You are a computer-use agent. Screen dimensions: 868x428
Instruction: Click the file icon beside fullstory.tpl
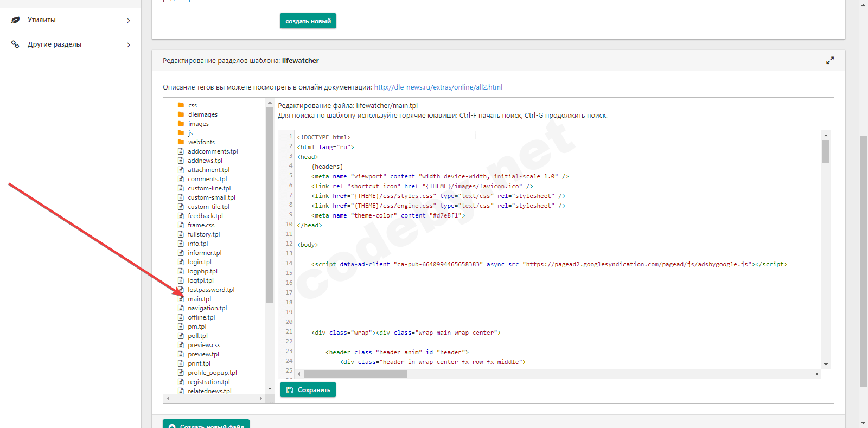[181, 234]
